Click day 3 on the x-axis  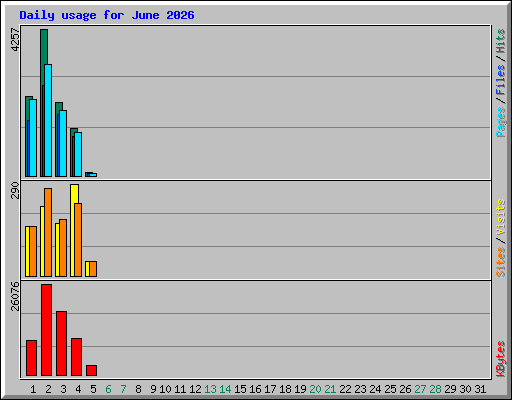tap(63, 389)
